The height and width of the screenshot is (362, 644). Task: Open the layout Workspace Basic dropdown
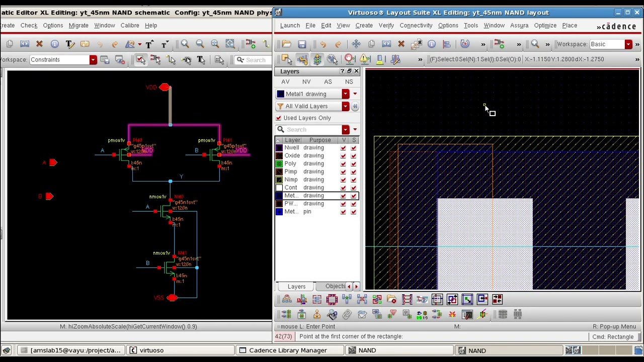point(628,44)
